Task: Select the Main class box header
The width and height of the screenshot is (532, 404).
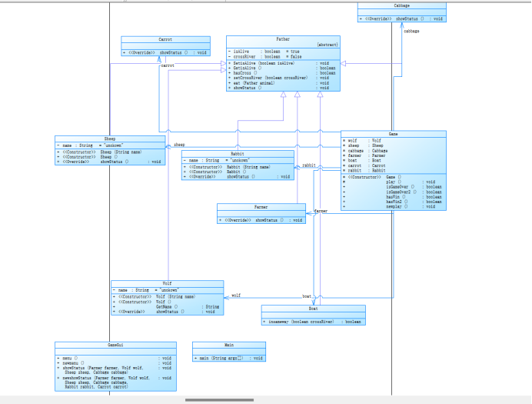Action: pyautogui.click(x=229, y=345)
